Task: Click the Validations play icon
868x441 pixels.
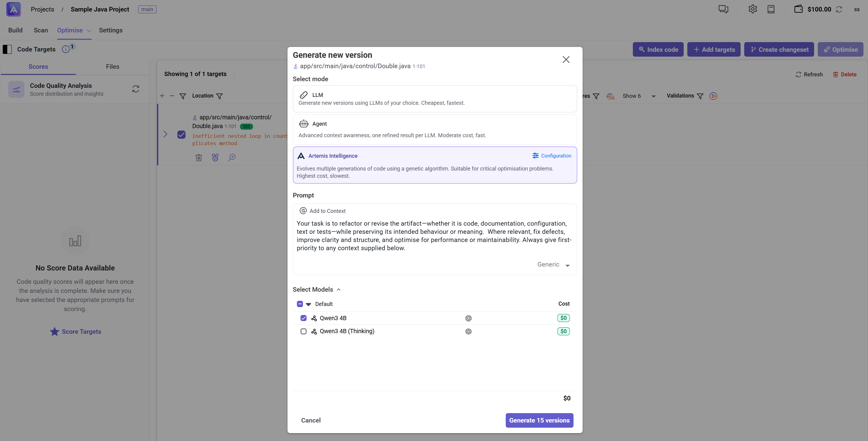Action: [713, 96]
